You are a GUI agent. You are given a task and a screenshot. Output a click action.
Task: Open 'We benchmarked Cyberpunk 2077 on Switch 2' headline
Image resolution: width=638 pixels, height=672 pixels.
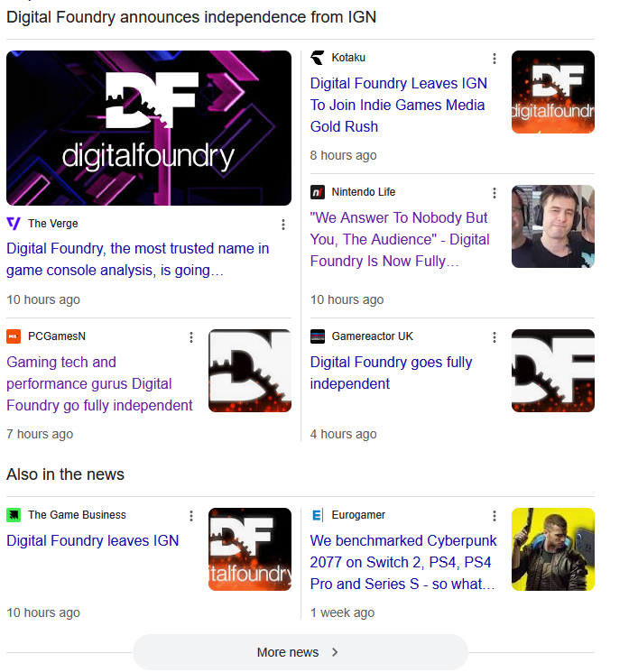[403, 562]
